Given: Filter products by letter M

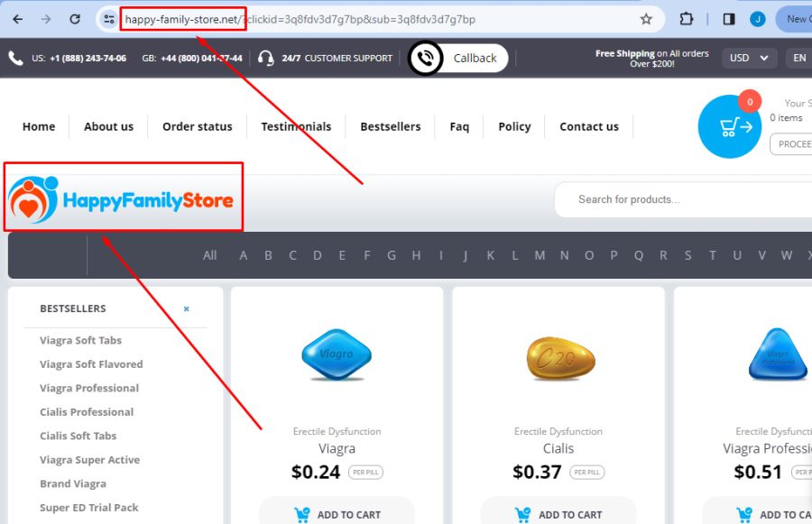Looking at the screenshot, I should click(540, 255).
